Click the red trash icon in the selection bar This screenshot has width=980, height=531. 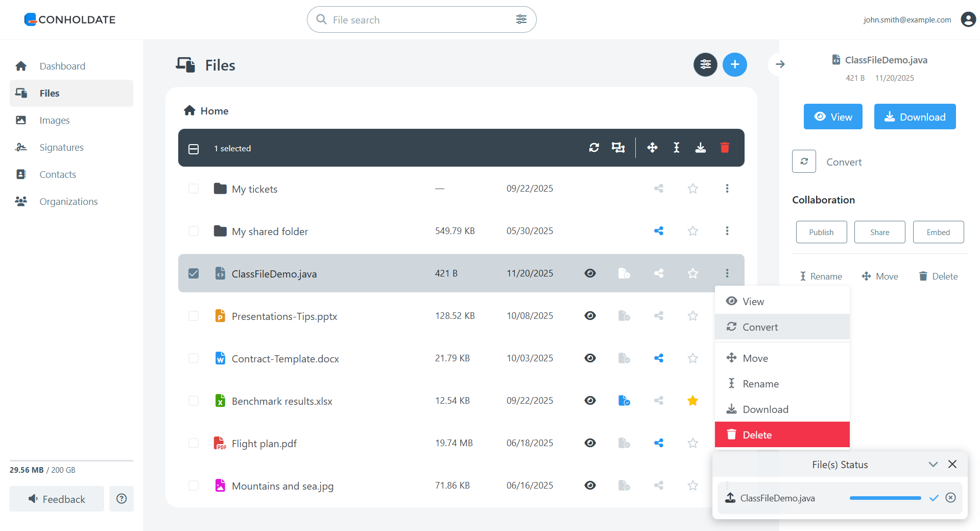(x=725, y=147)
